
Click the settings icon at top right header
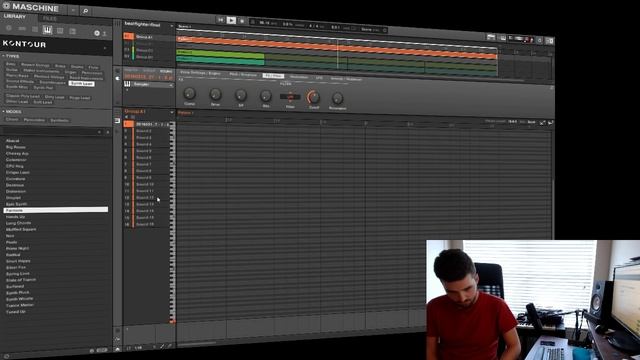[x=540, y=40]
